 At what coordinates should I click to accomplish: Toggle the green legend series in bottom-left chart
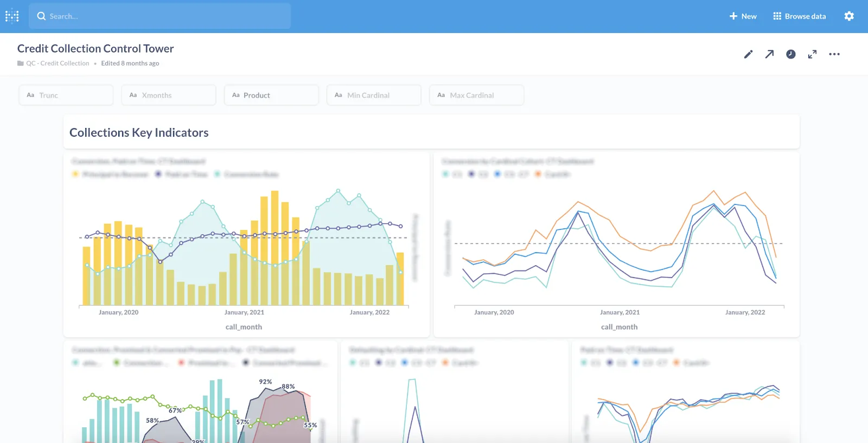[x=116, y=363]
